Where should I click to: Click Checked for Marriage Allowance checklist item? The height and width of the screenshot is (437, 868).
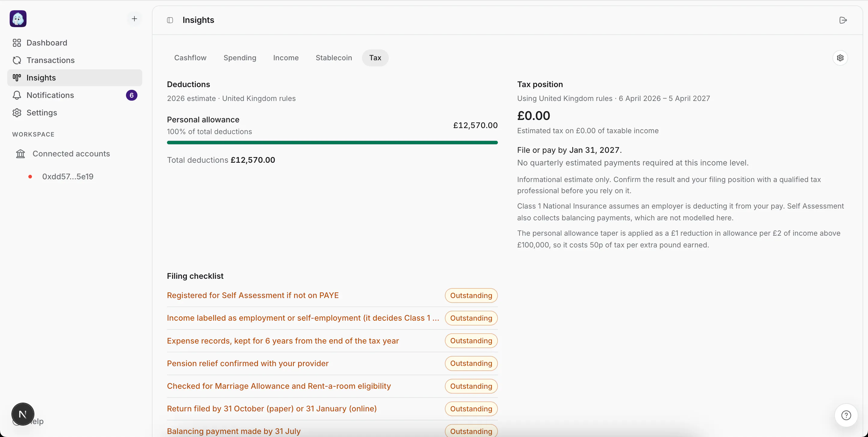coord(279,386)
